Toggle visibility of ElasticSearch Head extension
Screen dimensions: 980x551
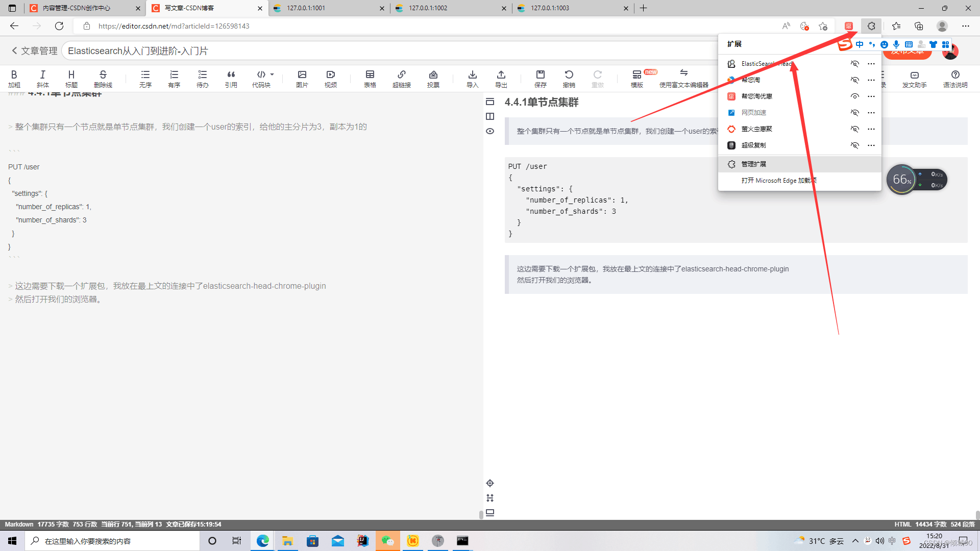pyautogui.click(x=855, y=64)
